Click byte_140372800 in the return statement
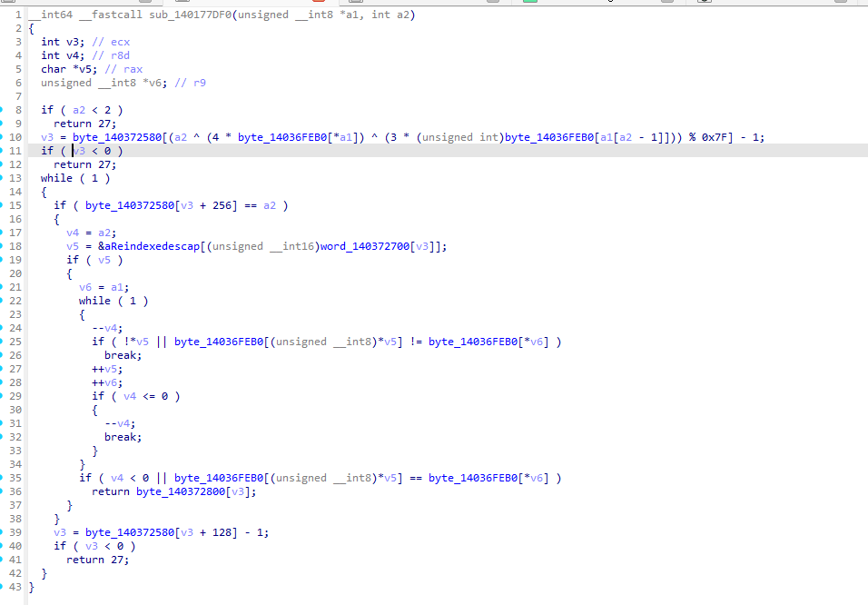Screen dimensions: 868x605 (x=181, y=491)
